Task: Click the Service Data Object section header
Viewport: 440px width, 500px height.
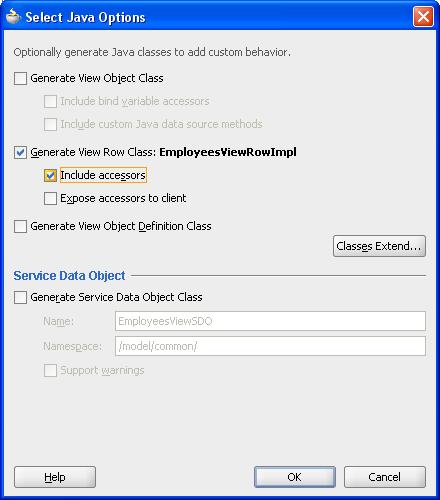Action: pos(69,276)
